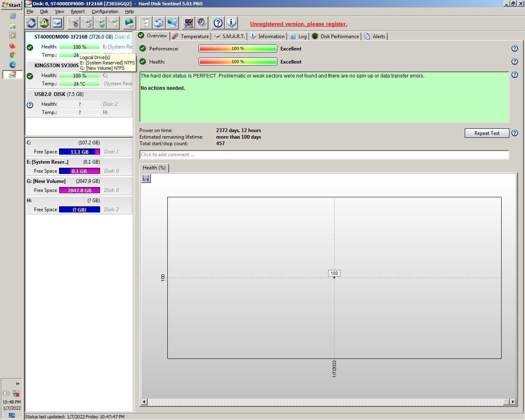Open Windows Media Player taskbar icon
Image resolution: width=525 pixels, height=420 pixels.
pyautogui.click(x=13, y=35)
